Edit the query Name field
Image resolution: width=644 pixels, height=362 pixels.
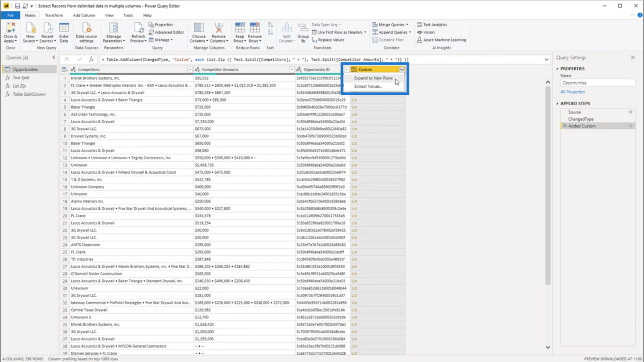click(x=597, y=83)
